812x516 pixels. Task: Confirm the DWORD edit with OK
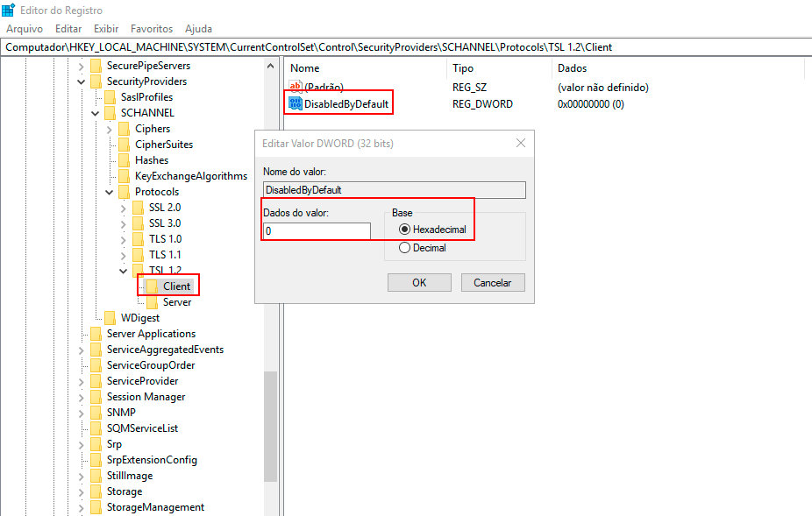(419, 283)
